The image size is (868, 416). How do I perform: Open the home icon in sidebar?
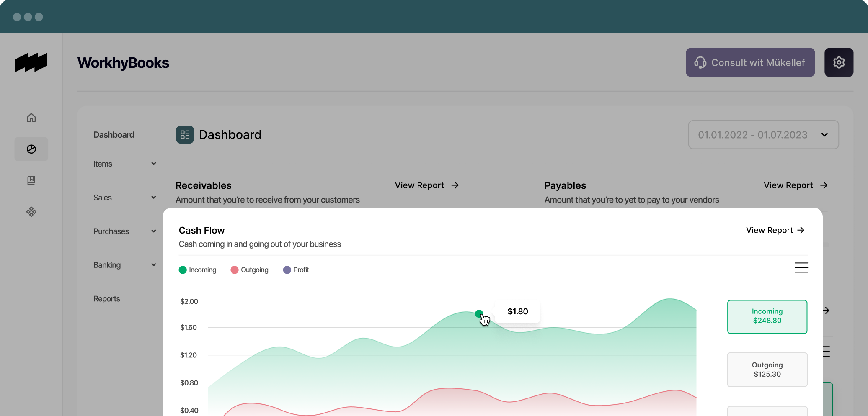[x=31, y=118]
